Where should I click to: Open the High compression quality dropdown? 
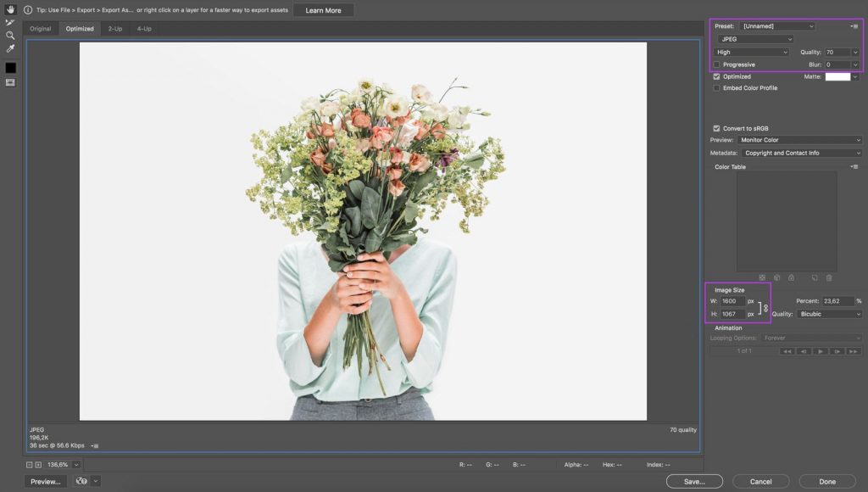tap(751, 52)
